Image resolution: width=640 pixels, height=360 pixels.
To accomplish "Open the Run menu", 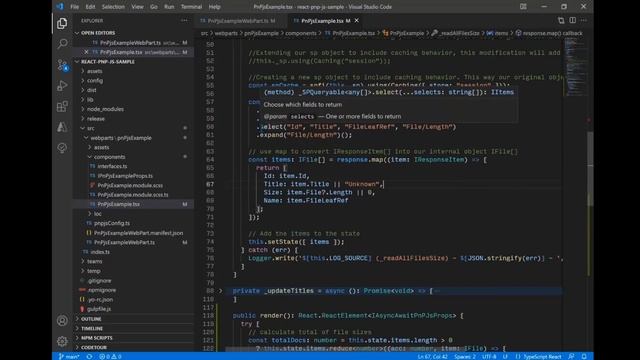I will (169, 7).
